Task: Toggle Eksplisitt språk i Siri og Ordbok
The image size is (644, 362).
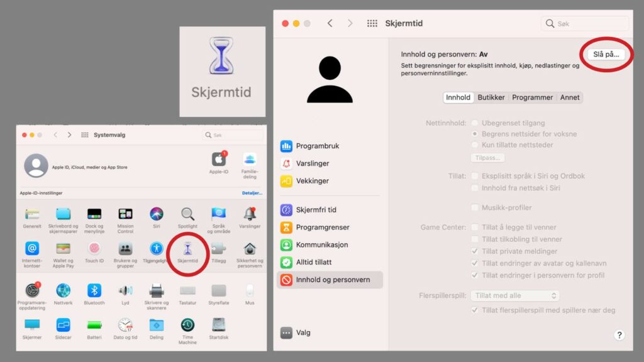Action: tap(475, 176)
